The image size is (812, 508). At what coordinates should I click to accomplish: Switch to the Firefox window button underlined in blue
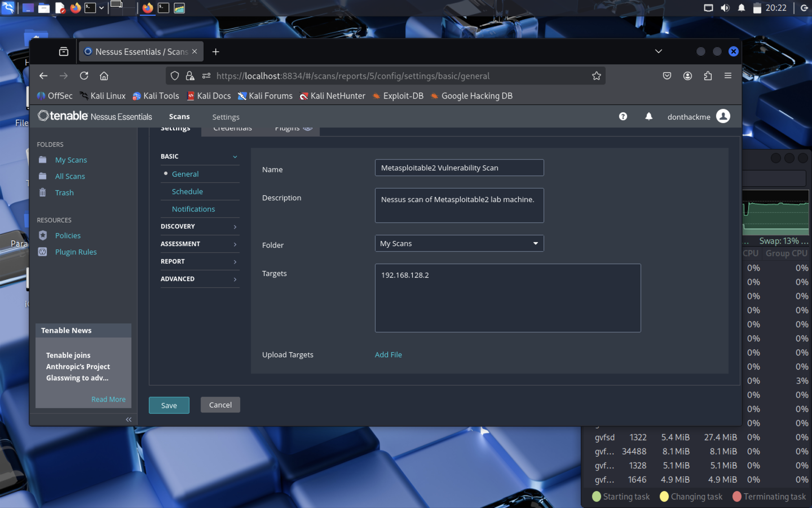tap(147, 8)
